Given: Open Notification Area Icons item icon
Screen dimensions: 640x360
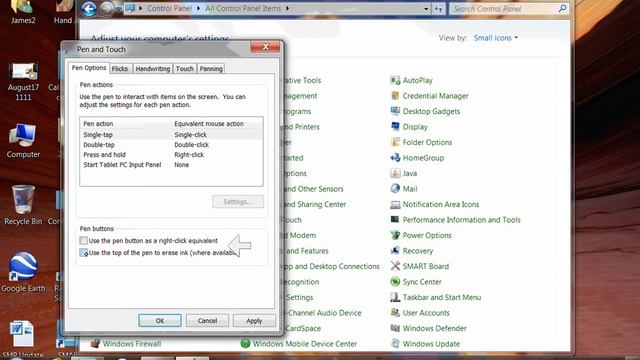Looking at the screenshot, I should [395, 204].
